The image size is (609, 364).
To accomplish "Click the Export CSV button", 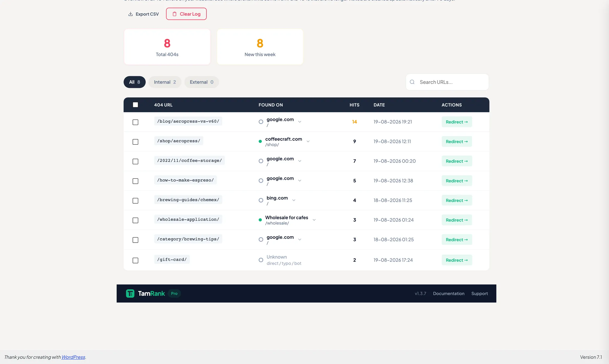I will tap(143, 14).
